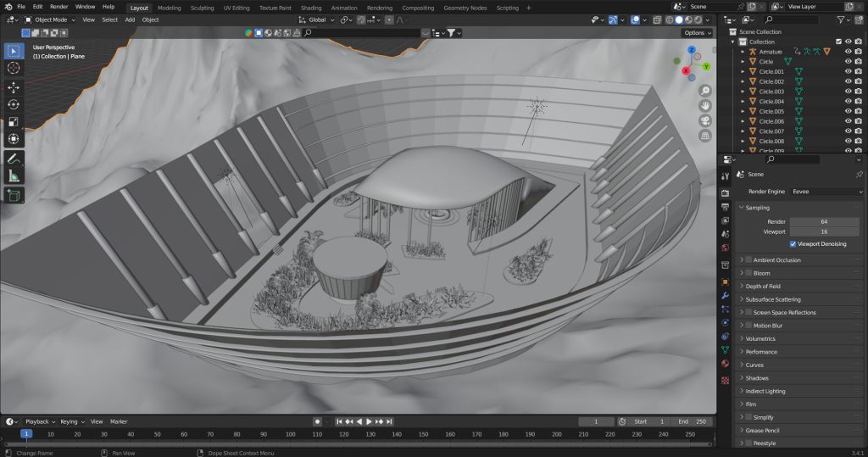Choose the Annotate pencil tool
868x457 pixels.
(x=14, y=159)
